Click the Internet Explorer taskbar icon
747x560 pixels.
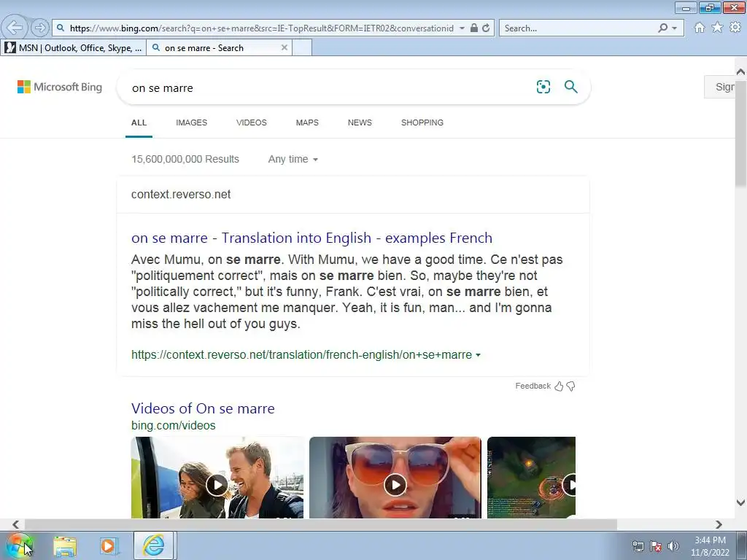click(x=153, y=545)
